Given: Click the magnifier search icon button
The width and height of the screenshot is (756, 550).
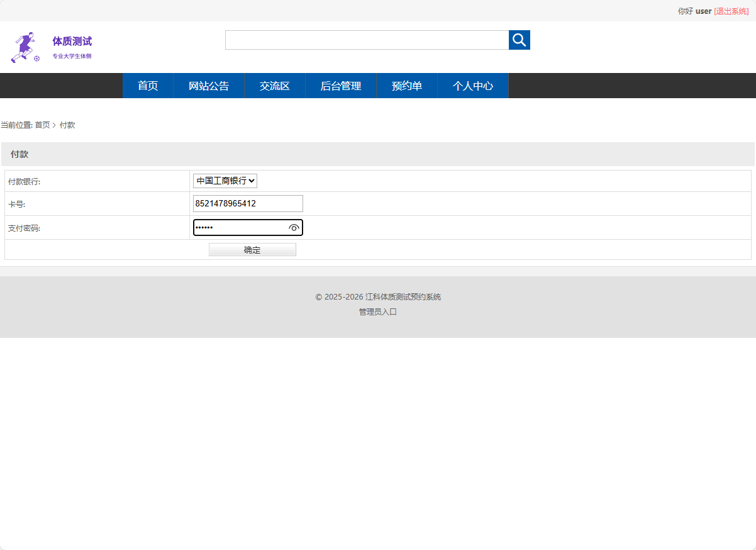Looking at the screenshot, I should tap(519, 40).
